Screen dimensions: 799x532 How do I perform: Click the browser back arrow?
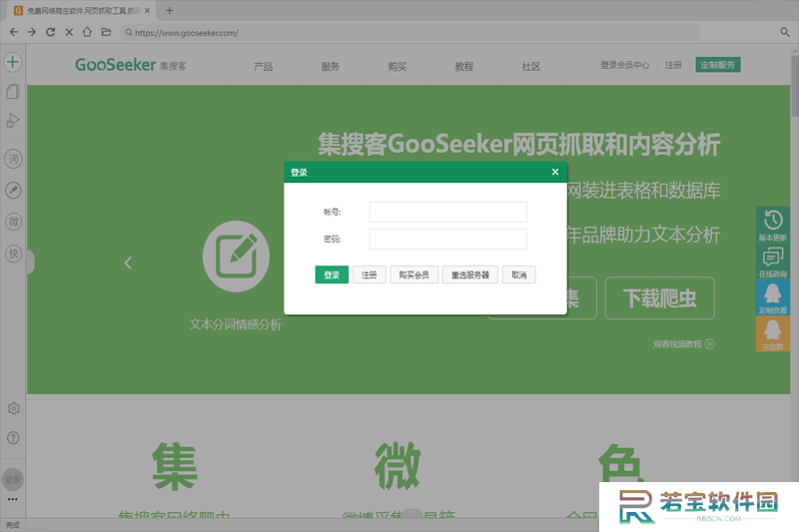(14, 32)
